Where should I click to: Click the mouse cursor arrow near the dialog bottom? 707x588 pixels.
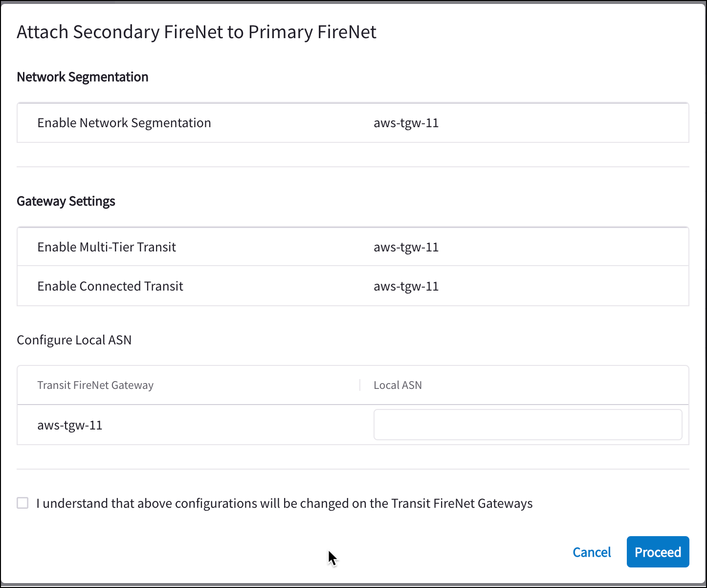[332, 558]
